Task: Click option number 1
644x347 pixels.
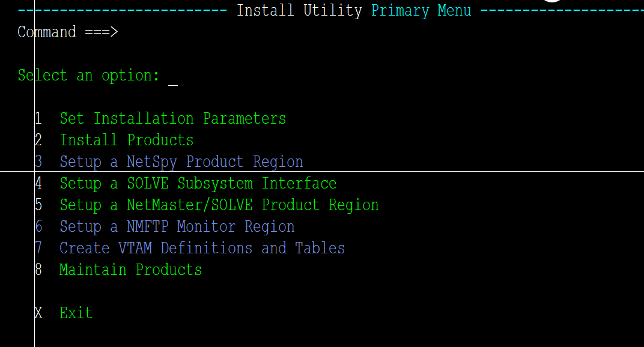Action: 38,119
